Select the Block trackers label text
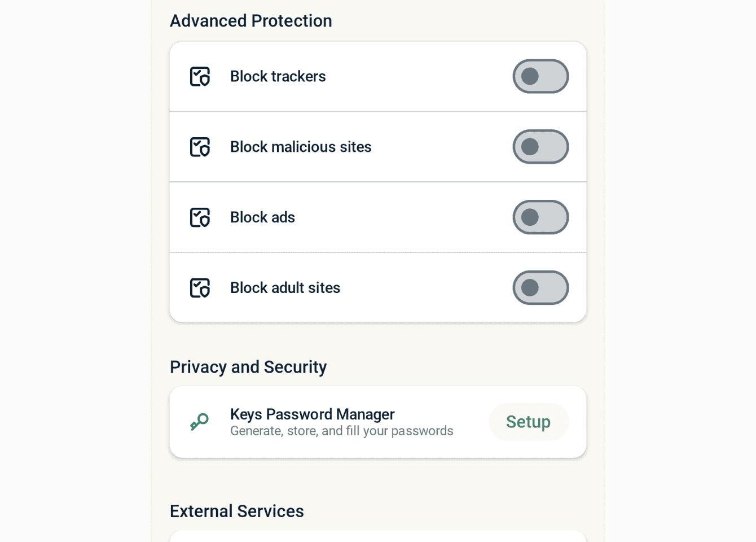 [278, 76]
